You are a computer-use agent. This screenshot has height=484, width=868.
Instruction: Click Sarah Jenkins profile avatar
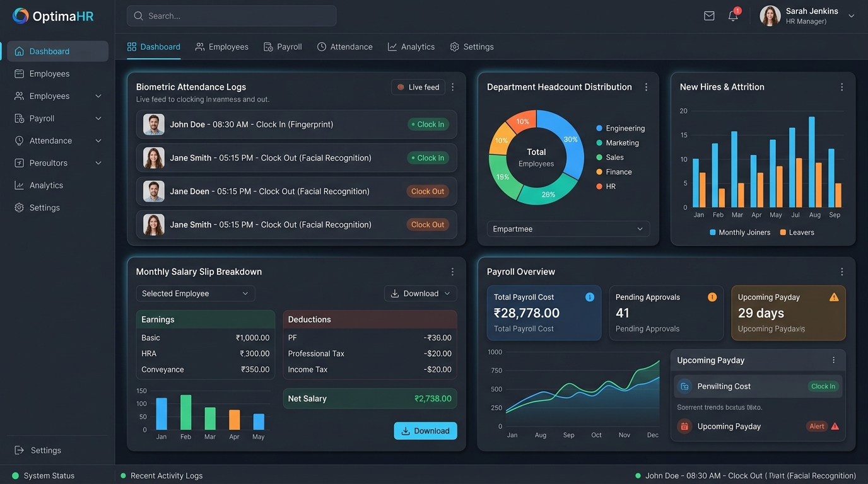tap(770, 16)
